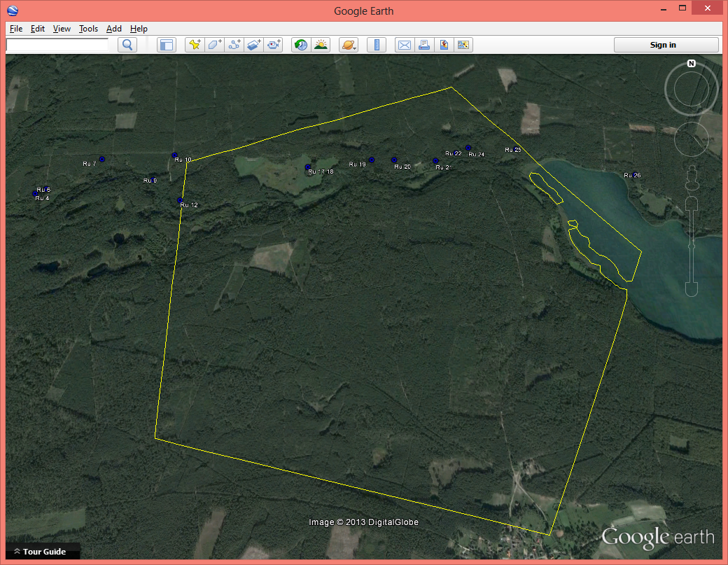This screenshot has height=565, width=728.
Task: Click the search magnifier button
Action: 127,45
